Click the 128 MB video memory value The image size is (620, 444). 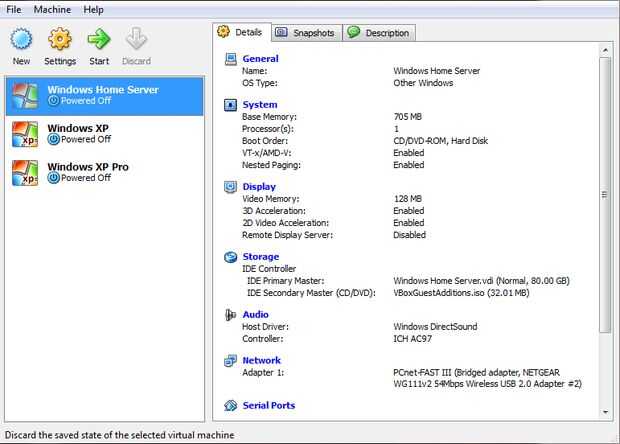[x=408, y=199]
